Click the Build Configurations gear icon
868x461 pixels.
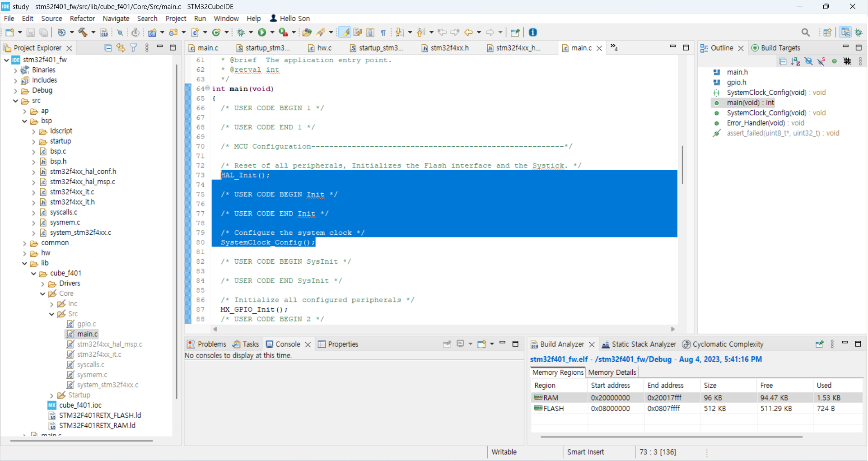point(62,33)
